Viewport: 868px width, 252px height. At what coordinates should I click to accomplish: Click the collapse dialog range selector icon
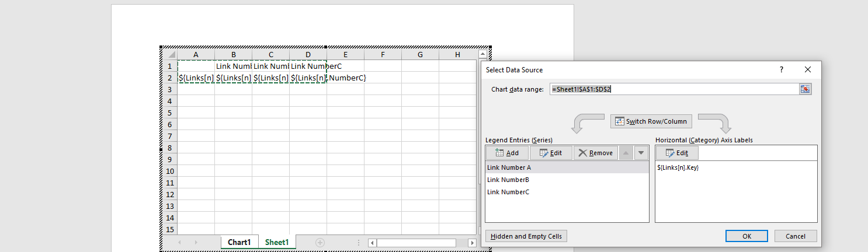pos(805,89)
